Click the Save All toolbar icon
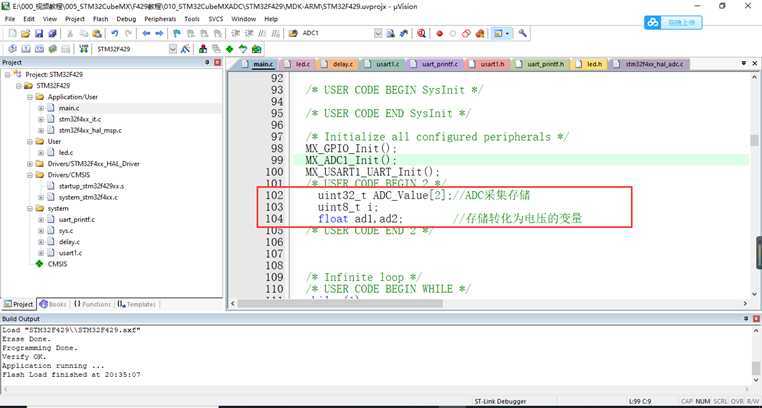Image resolution: width=762 pixels, height=408 pixels. coord(52,34)
